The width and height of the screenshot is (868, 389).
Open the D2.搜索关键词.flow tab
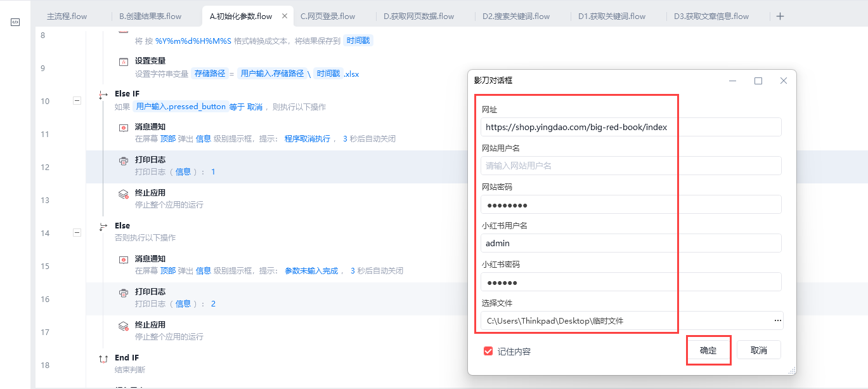pyautogui.click(x=515, y=16)
